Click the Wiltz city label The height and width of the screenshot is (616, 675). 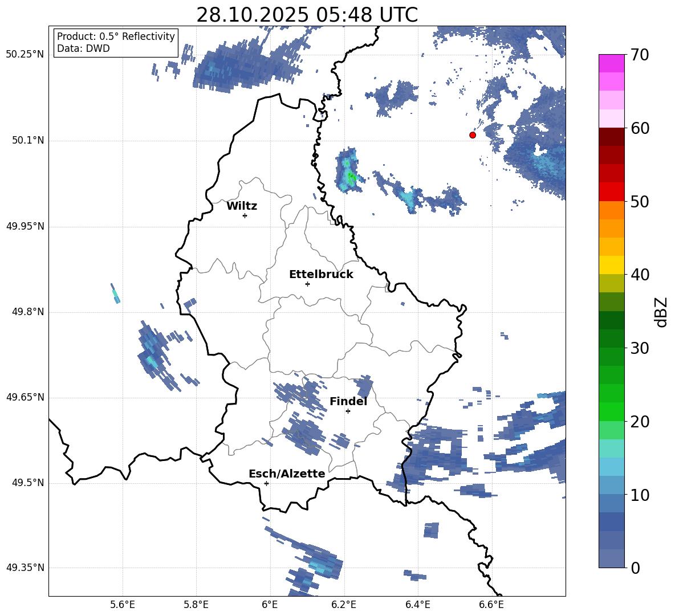pos(242,206)
